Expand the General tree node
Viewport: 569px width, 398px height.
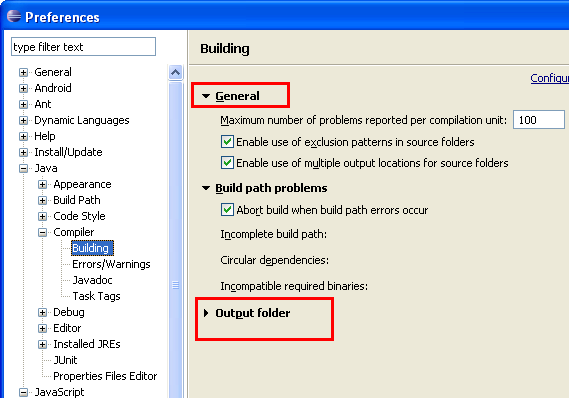click(24, 72)
